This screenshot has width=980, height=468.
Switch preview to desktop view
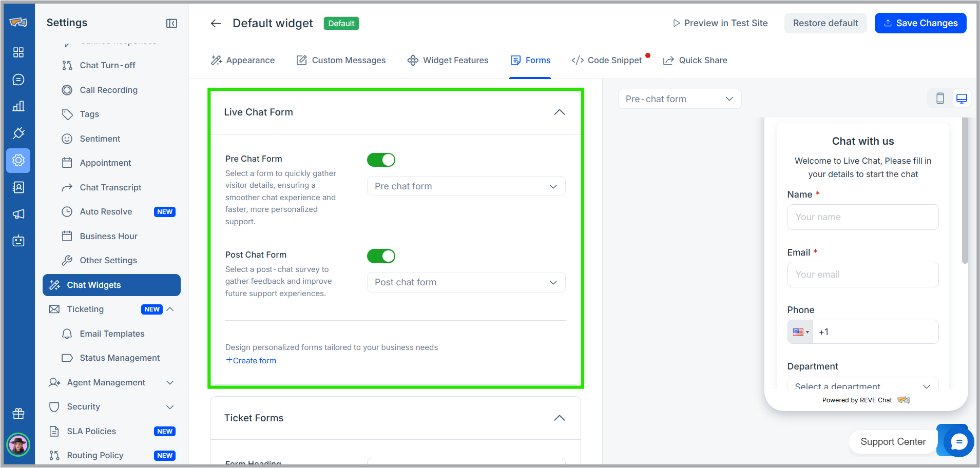(x=962, y=99)
